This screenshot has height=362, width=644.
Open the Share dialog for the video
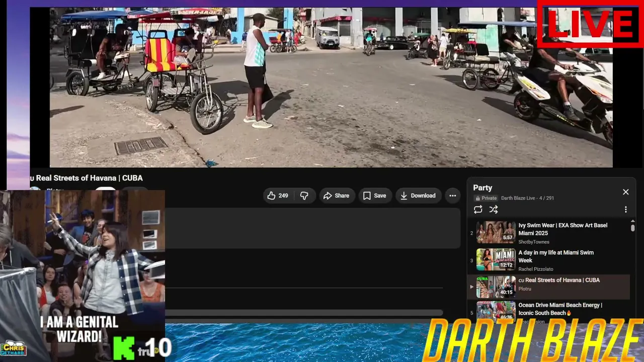[336, 196]
